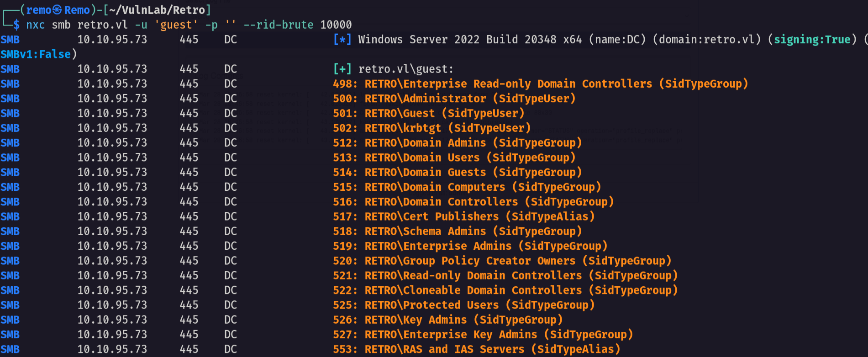The width and height of the screenshot is (868, 357).
Task: Click the Kali skull icon in prompt
Action: (x=57, y=10)
